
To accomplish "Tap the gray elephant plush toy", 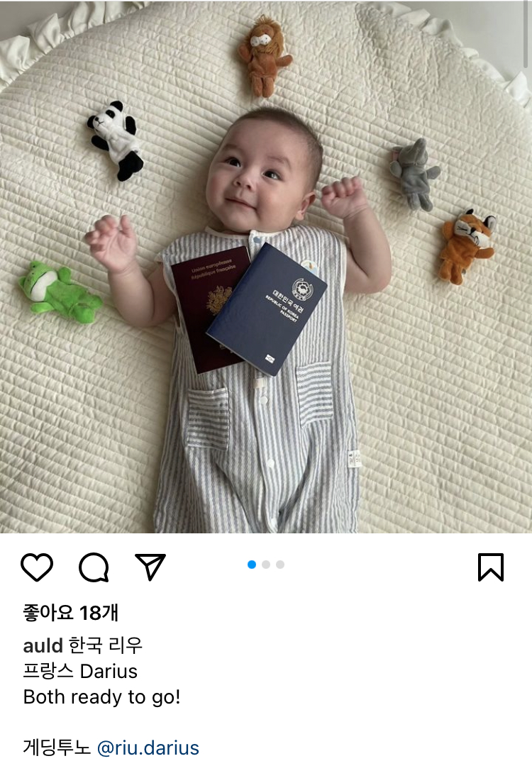I will 415,174.
